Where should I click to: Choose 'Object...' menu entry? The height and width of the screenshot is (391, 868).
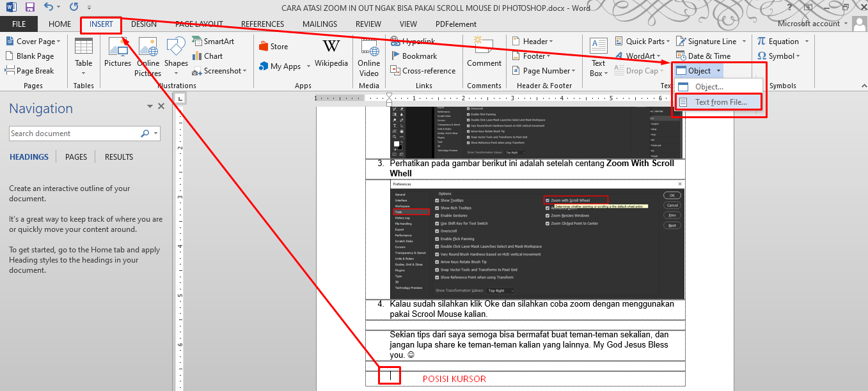click(x=720, y=87)
